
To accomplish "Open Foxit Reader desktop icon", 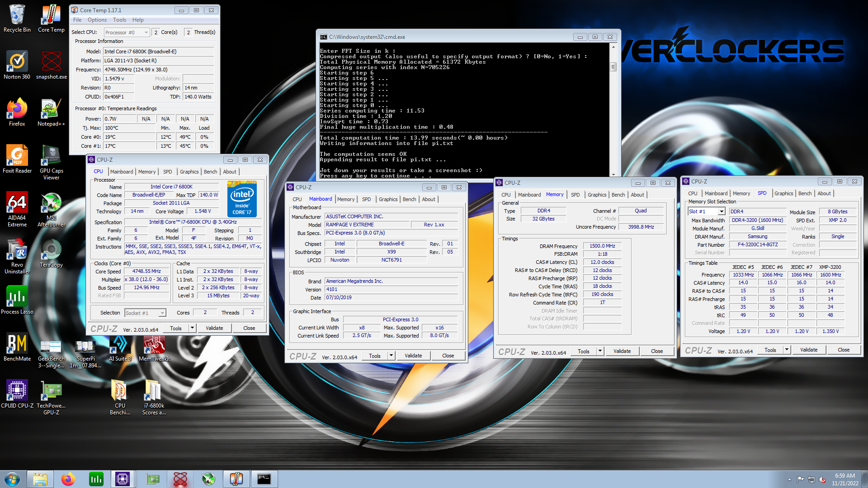I will click(x=17, y=159).
